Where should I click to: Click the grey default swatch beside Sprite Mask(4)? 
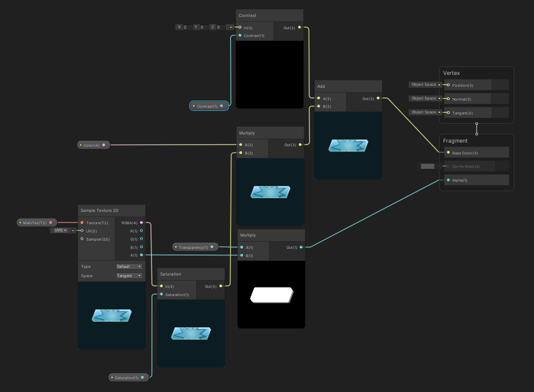[427, 166]
